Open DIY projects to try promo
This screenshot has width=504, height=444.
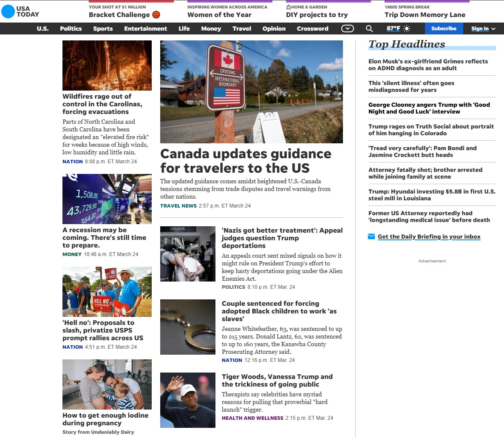317,15
